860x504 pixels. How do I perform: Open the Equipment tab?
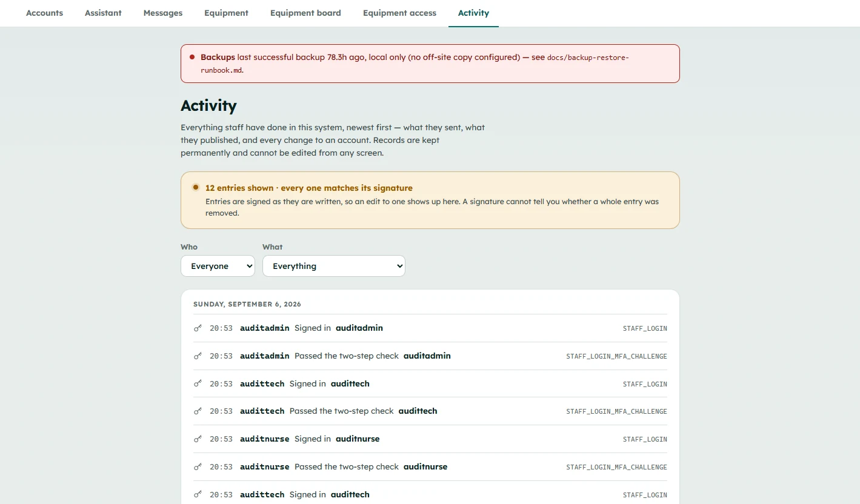(226, 13)
